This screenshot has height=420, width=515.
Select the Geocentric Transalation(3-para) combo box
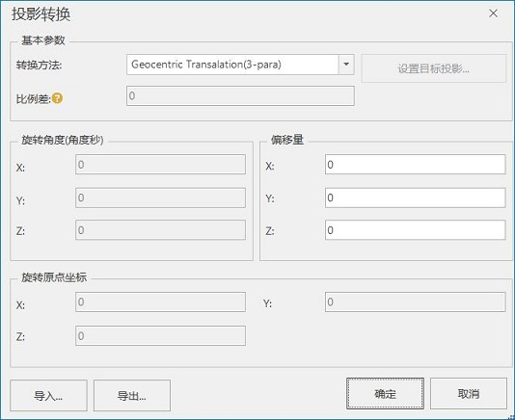tap(240, 65)
